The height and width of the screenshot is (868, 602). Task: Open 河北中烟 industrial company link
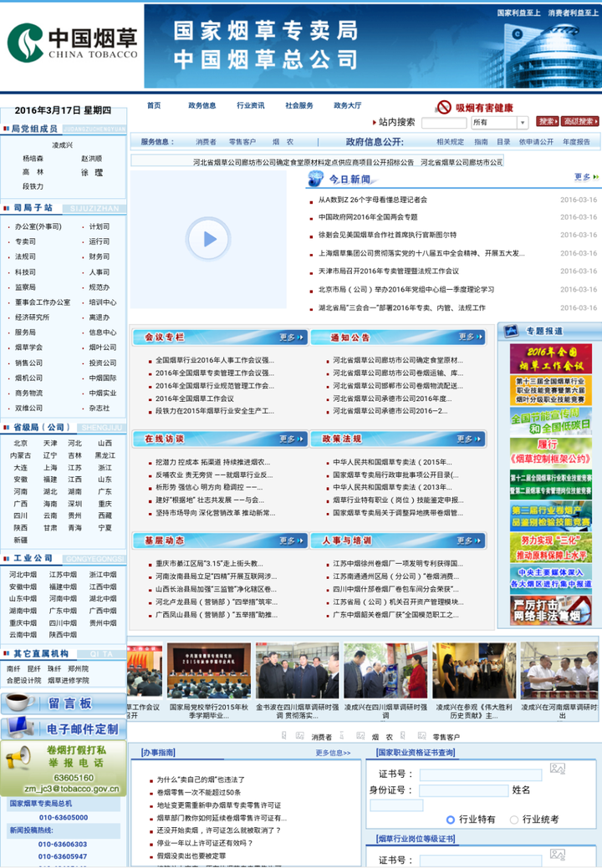[x=23, y=575]
